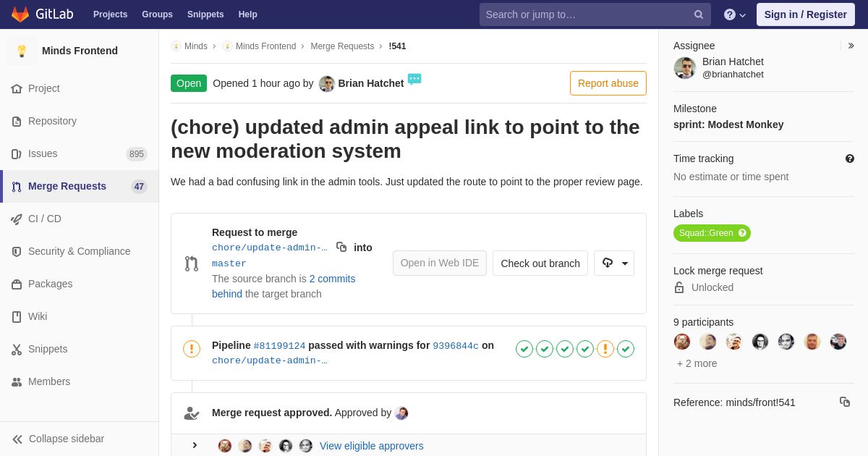Screen dimensions: 868x456
Task: Click the Merge Requests count badge 47
Action: tap(139, 186)
